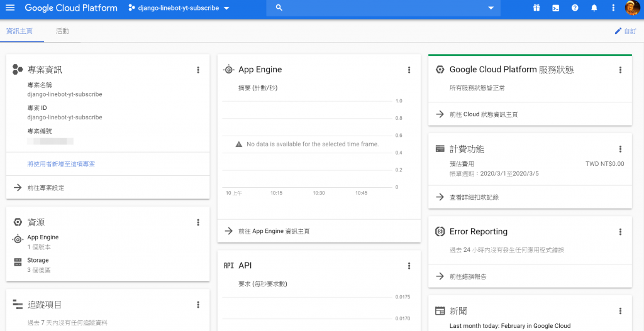Click the gift free trial icon

tap(536, 8)
